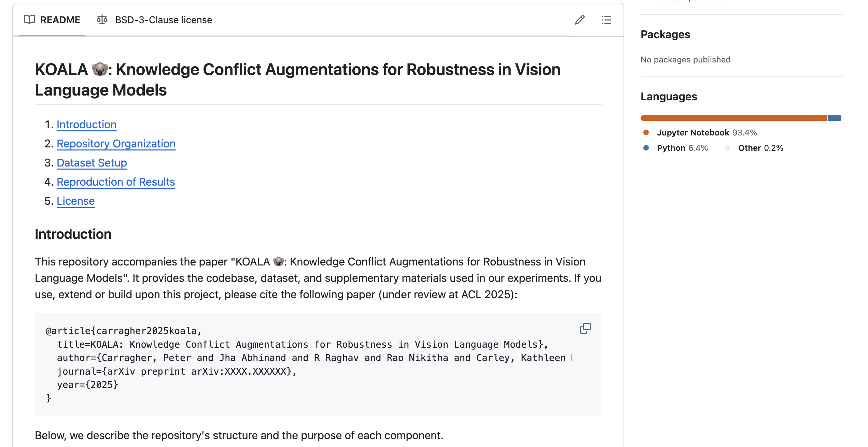Click the Packages heading

pyautogui.click(x=665, y=34)
